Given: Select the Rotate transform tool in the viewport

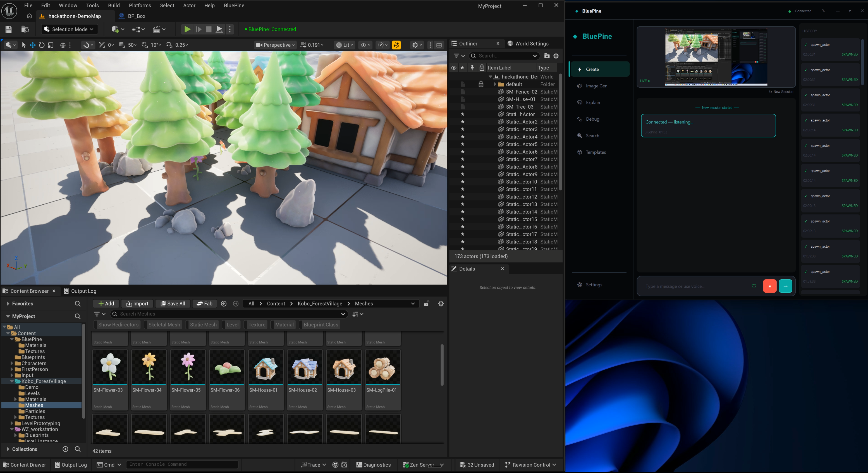Looking at the screenshot, I should pos(42,45).
